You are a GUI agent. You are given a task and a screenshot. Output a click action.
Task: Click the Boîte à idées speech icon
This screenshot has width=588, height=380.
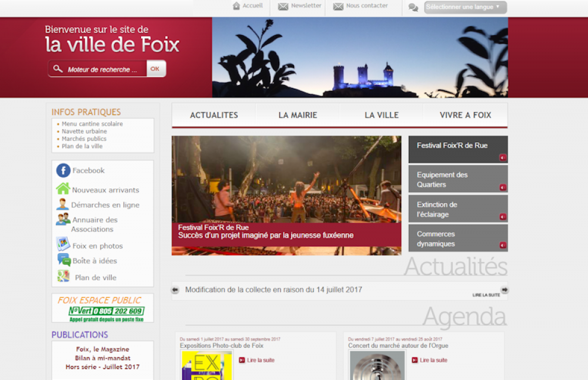(x=64, y=260)
